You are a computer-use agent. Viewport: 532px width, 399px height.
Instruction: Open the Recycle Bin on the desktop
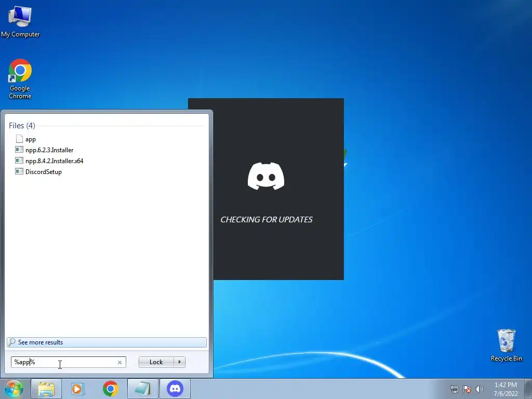tap(506, 345)
